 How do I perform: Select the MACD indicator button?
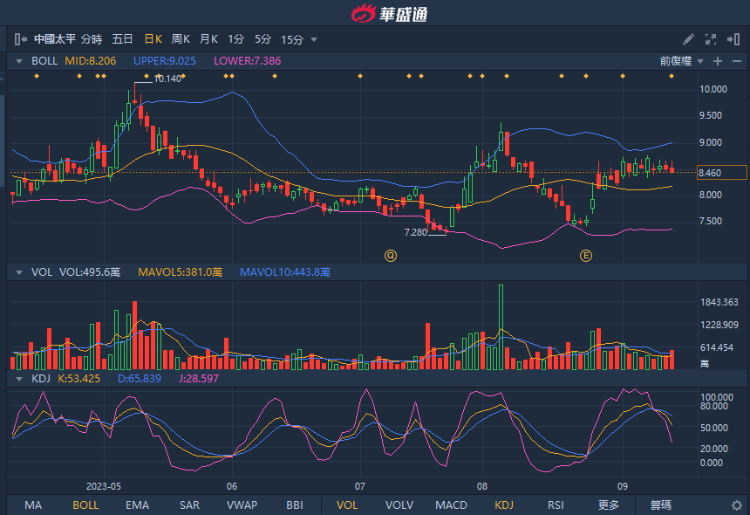pyautogui.click(x=451, y=505)
